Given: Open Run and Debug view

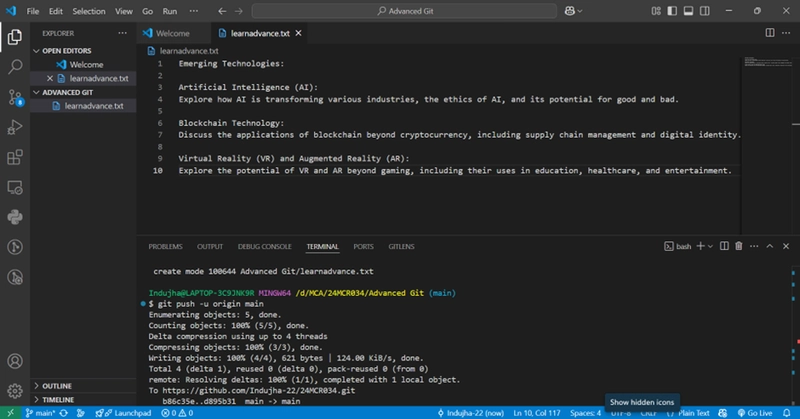Looking at the screenshot, I should pos(15,127).
